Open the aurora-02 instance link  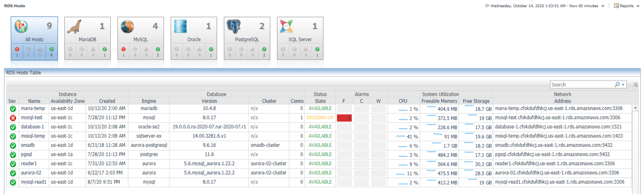[x=31, y=173]
